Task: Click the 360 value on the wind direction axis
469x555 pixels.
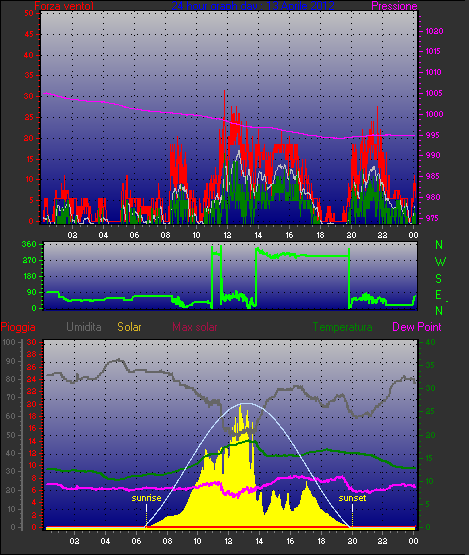Action: tap(29, 244)
